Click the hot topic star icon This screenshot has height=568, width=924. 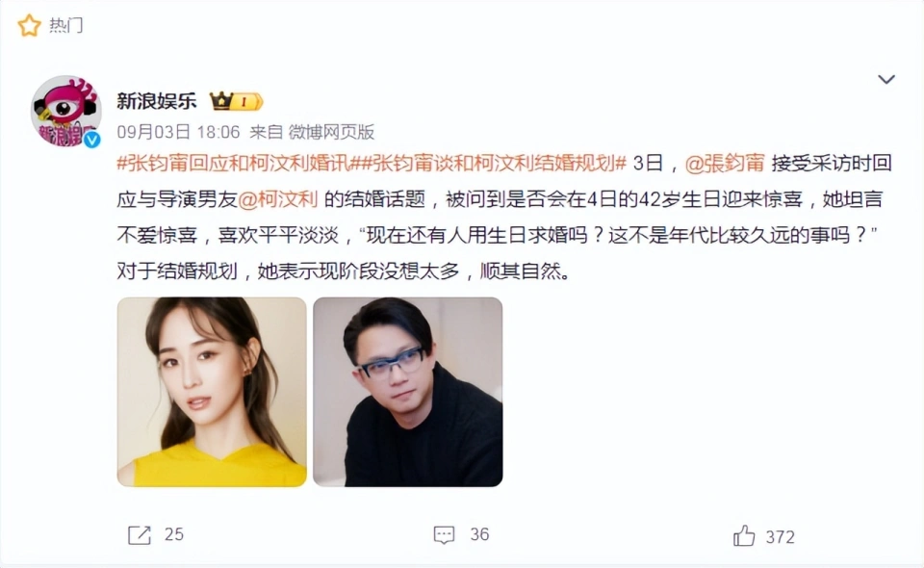click(29, 25)
